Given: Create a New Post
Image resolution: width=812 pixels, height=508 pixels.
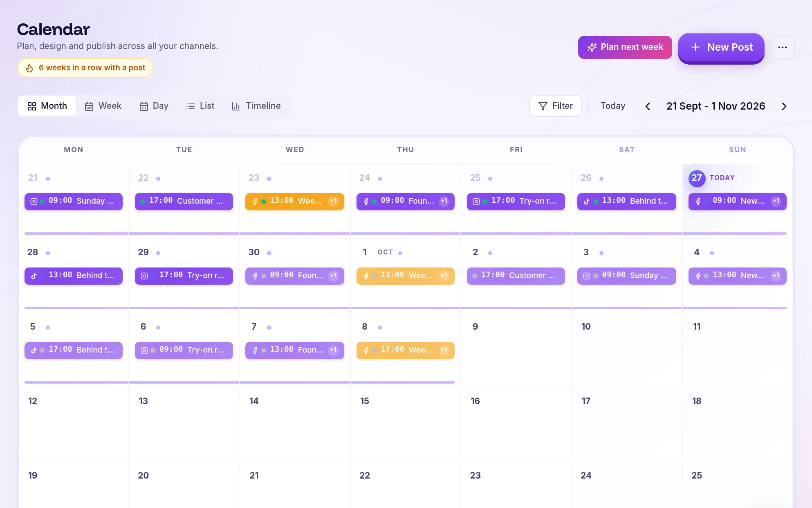Looking at the screenshot, I should tap(721, 47).
